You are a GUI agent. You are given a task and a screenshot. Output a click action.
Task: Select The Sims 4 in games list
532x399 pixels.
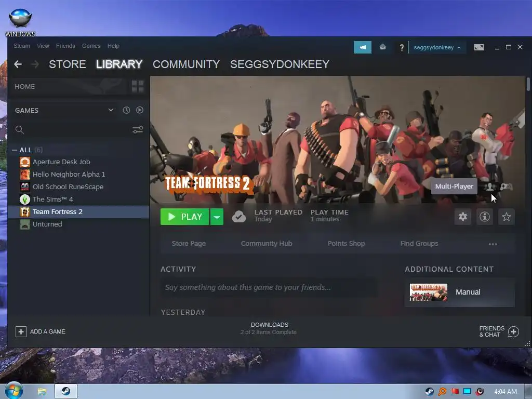pyautogui.click(x=79, y=199)
